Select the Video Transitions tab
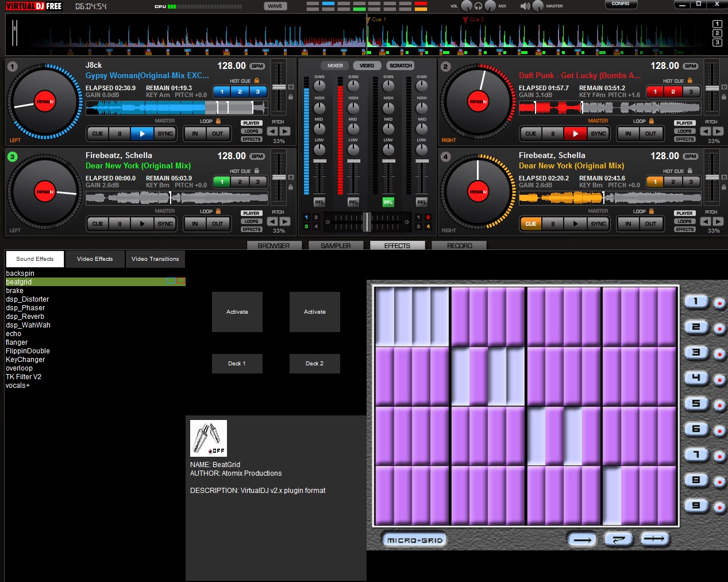Screen dimensions: 728x582 pyautogui.click(x=155, y=259)
